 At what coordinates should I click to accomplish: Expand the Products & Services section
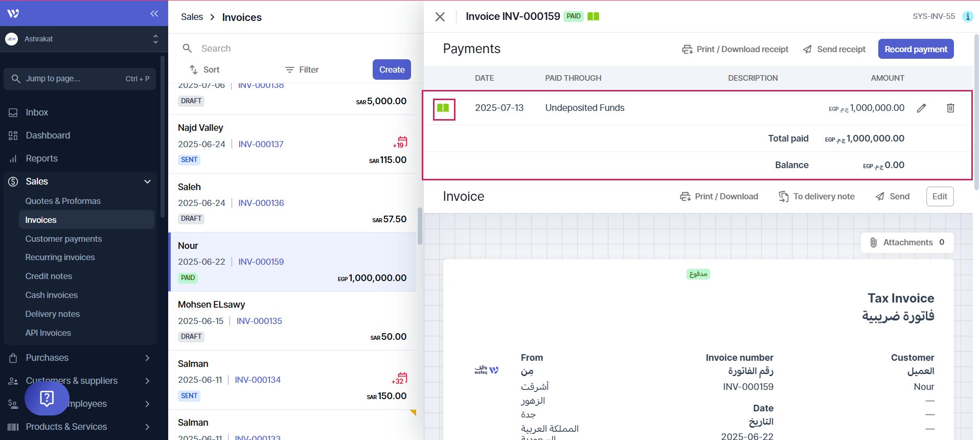pyautogui.click(x=147, y=427)
